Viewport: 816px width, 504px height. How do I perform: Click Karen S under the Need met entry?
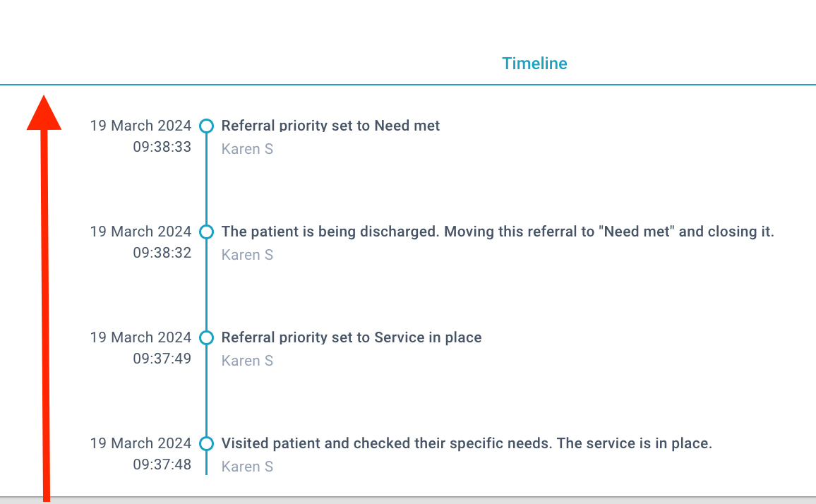[247, 149]
